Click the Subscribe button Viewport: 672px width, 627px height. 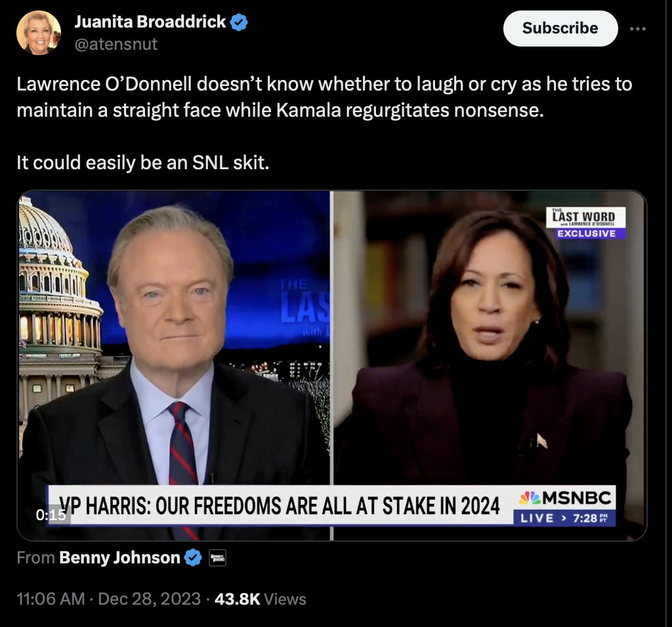coord(560,28)
